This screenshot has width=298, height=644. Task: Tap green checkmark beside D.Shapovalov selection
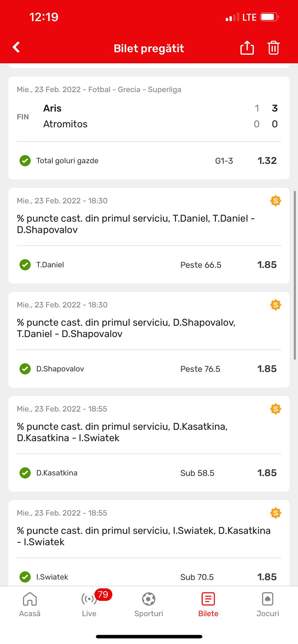25,369
